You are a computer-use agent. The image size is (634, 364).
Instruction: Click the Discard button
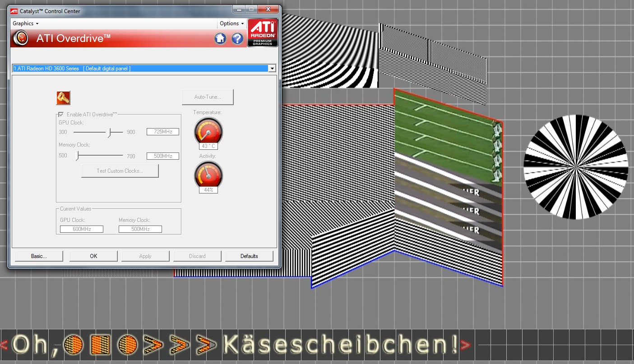pos(197,256)
